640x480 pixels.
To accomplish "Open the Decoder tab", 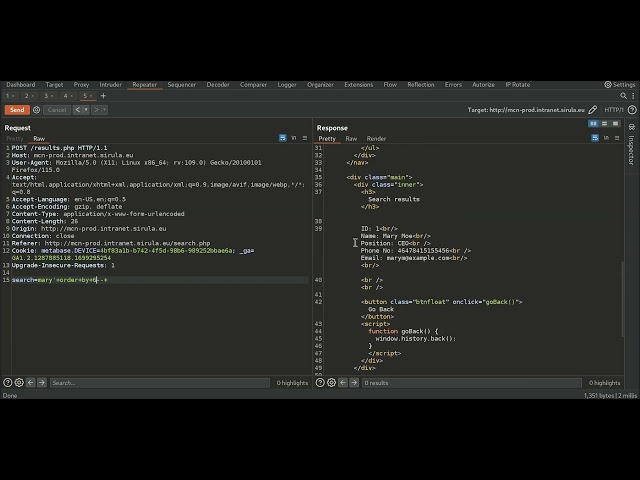I will coord(218,84).
